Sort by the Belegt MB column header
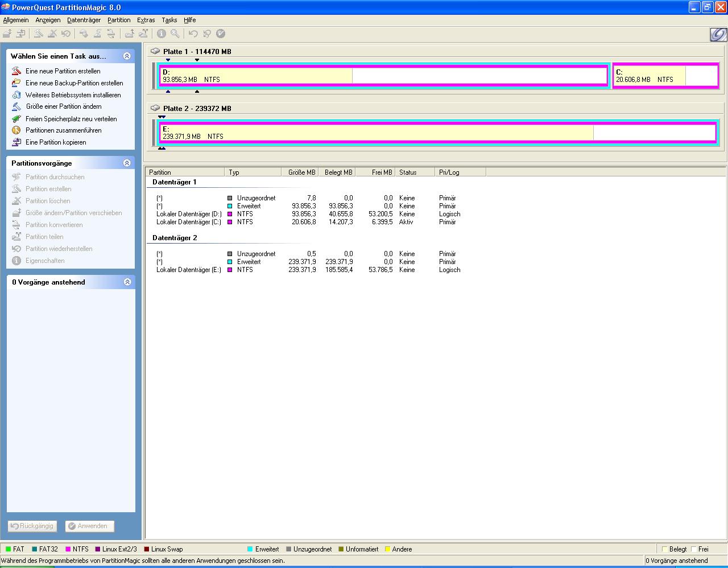The image size is (728, 568). tap(338, 172)
